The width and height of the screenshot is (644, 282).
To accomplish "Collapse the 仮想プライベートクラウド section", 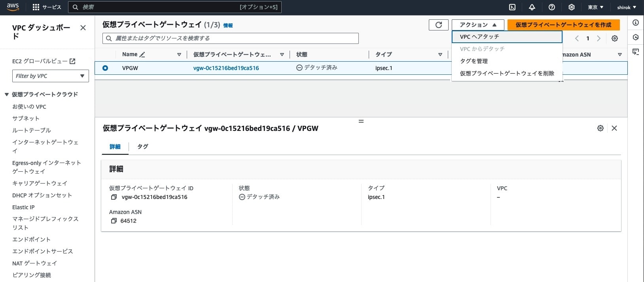I will [x=7, y=95].
